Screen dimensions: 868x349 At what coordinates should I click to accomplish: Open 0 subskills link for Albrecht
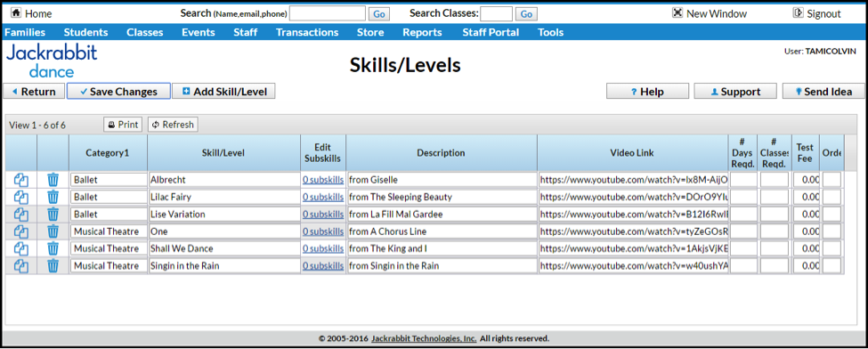323,180
